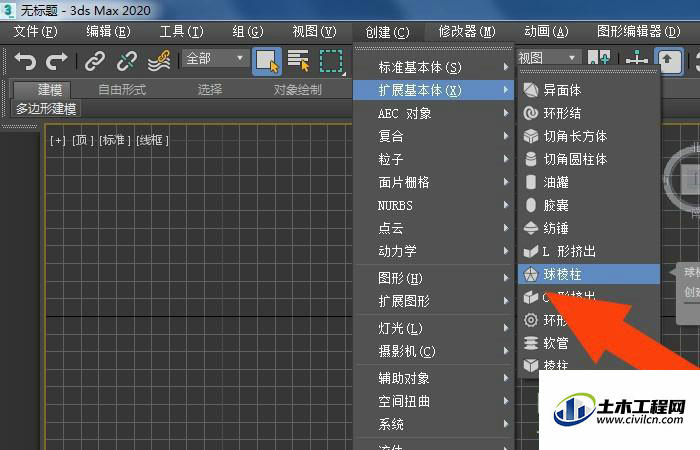Image resolution: width=700 pixels, height=450 pixels.
Task: Switch to the 对象绘制 ribbon tab
Action: coord(297,90)
